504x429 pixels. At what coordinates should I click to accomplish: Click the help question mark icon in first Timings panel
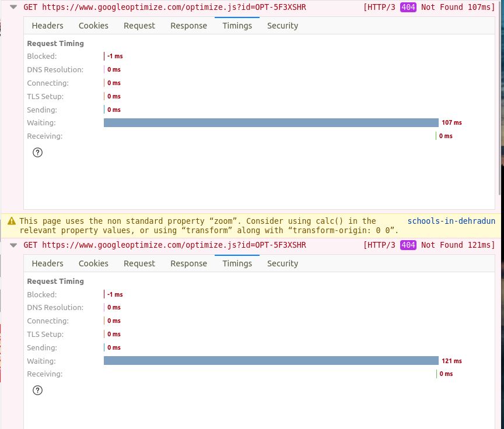37,152
